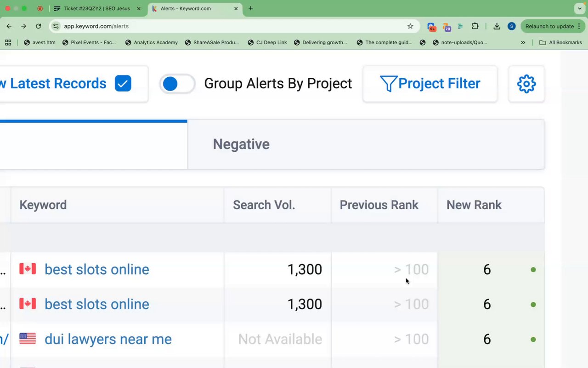Go back using the browser back arrow
Image resolution: width=588 pixels, height=368 pixels.
(9, 26)
